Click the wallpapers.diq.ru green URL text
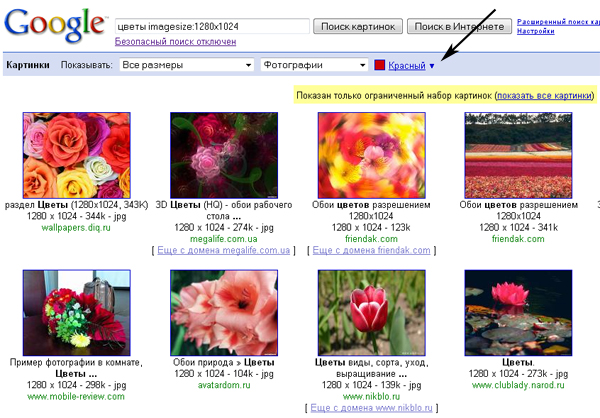The width and height of the screenshot is (600, 418). 76,228
